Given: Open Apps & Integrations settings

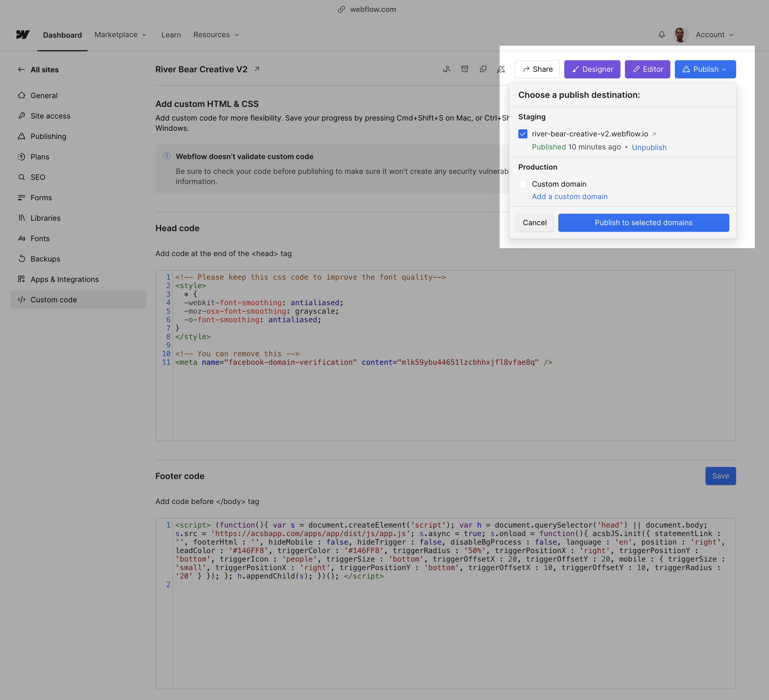Looking at the screenshot, I should coord(78,279).
